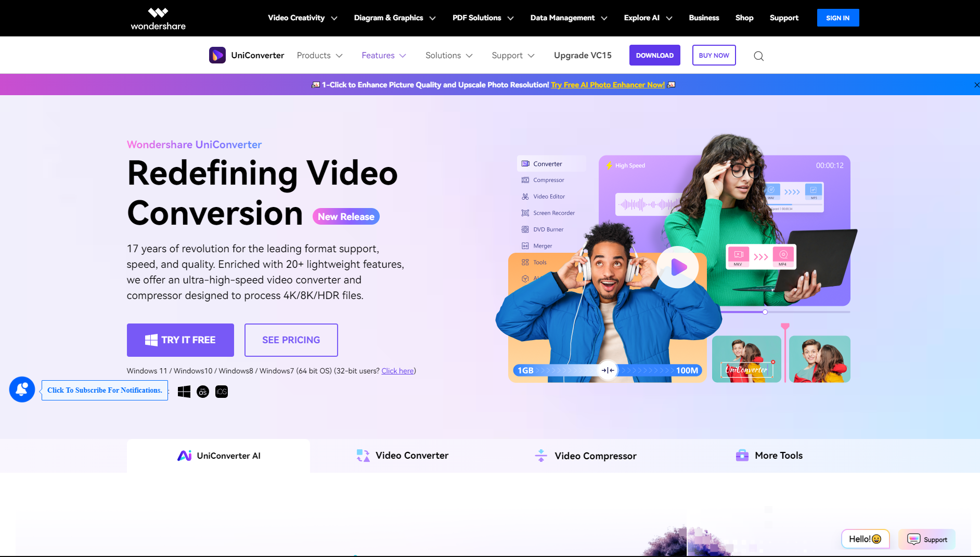980x557 pixels.
Task: Select the iOS platform icon
Action: click(222, 392)
